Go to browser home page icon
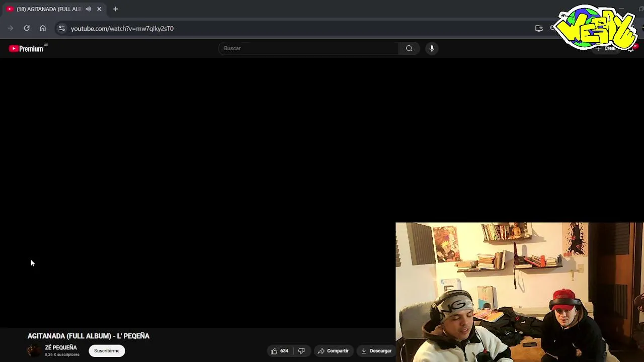This screenshot has height=362, width=644. 43,28
